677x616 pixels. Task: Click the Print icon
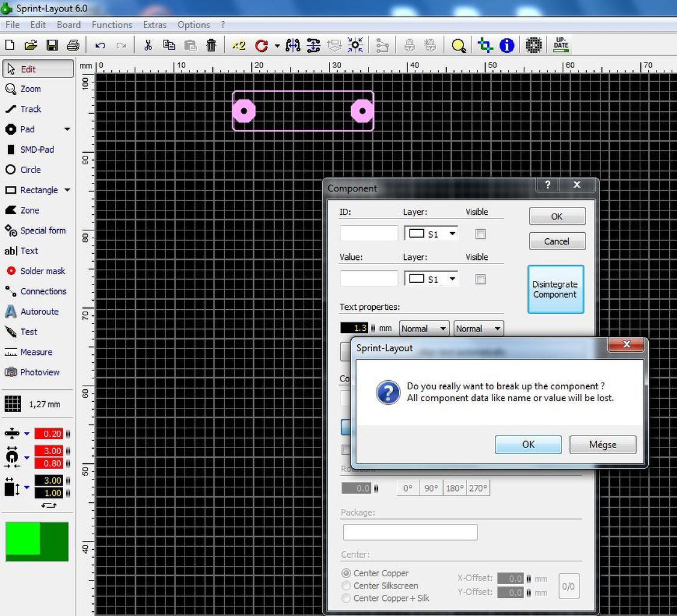73,45
